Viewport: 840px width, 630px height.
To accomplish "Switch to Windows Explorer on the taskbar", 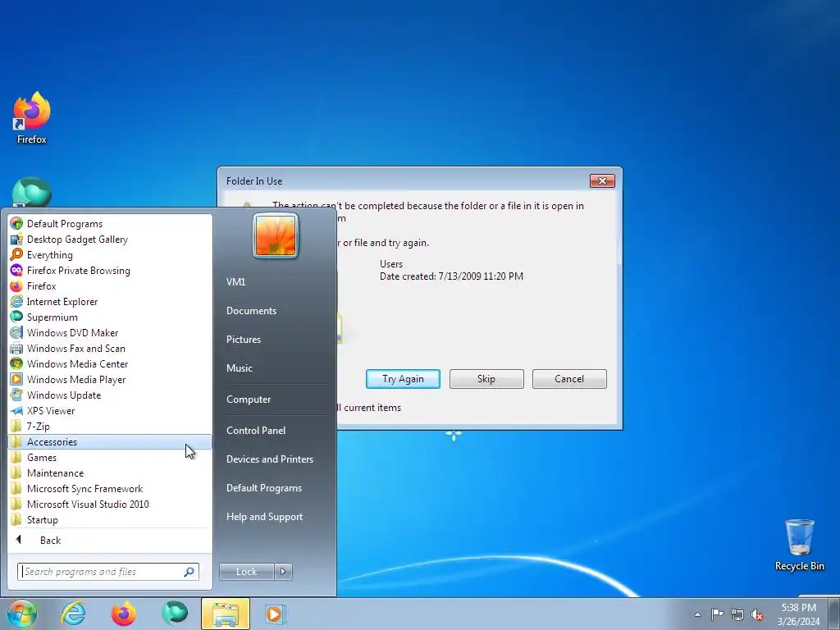I will 226,614.
